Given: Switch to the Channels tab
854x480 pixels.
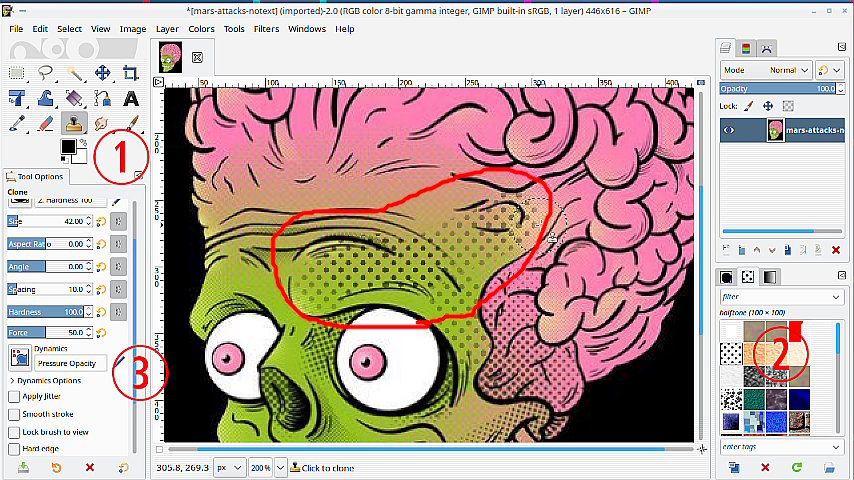Looking at the screenshot, I should pyautogui.click(x=746, y=48).
